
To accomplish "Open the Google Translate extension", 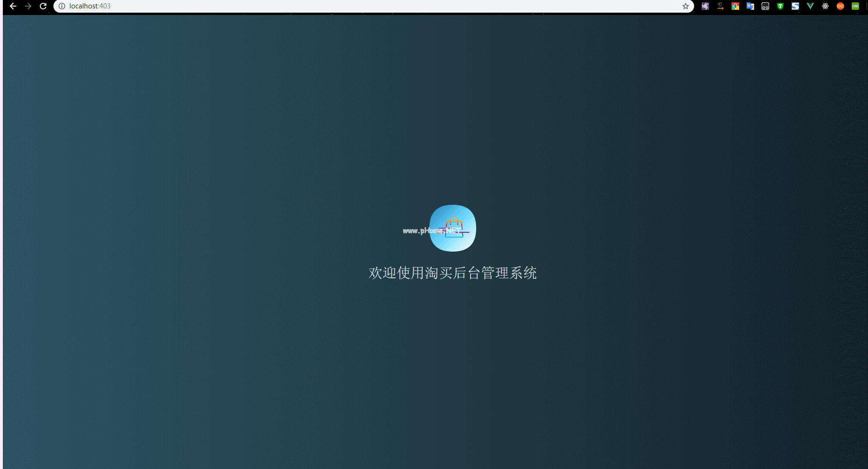I will tap(750, 6).
